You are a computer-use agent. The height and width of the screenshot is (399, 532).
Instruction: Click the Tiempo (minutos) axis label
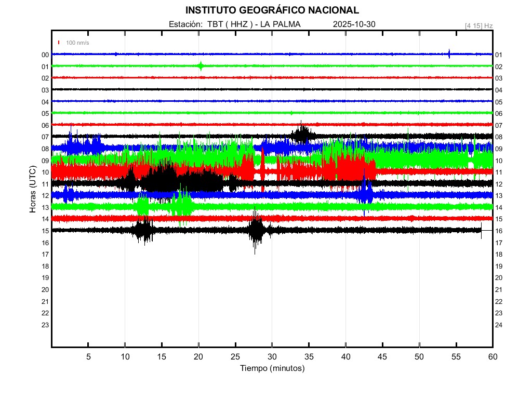272,368
